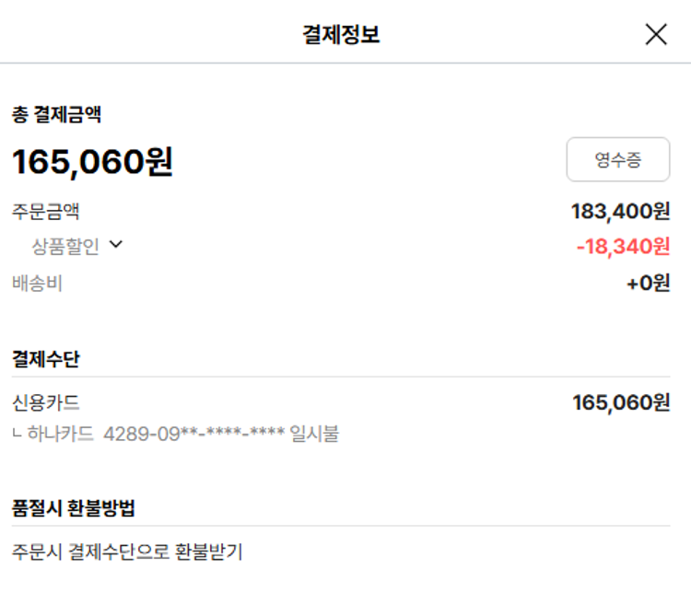Click the 일시불 installment text
Image resolution: width=691 pixels, height=616 pixels.
click(314, 433)
